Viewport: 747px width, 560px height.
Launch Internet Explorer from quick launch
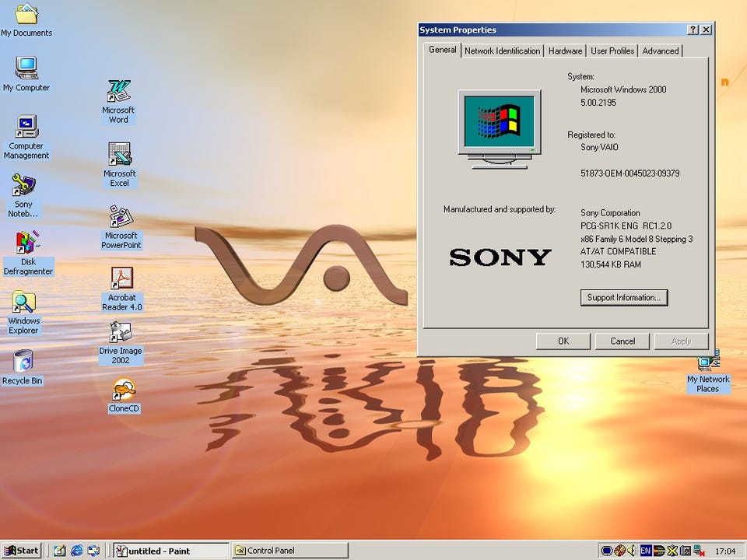(x=76, y=551)
